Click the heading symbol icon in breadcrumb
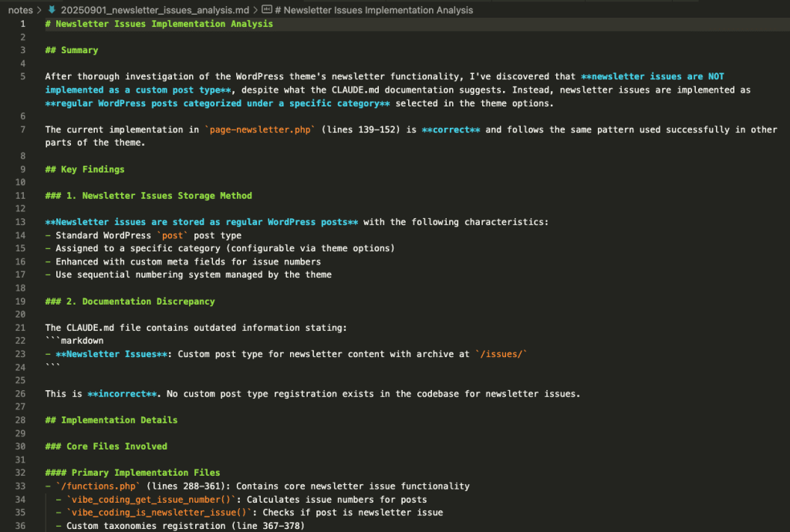 tap(267, 9)
